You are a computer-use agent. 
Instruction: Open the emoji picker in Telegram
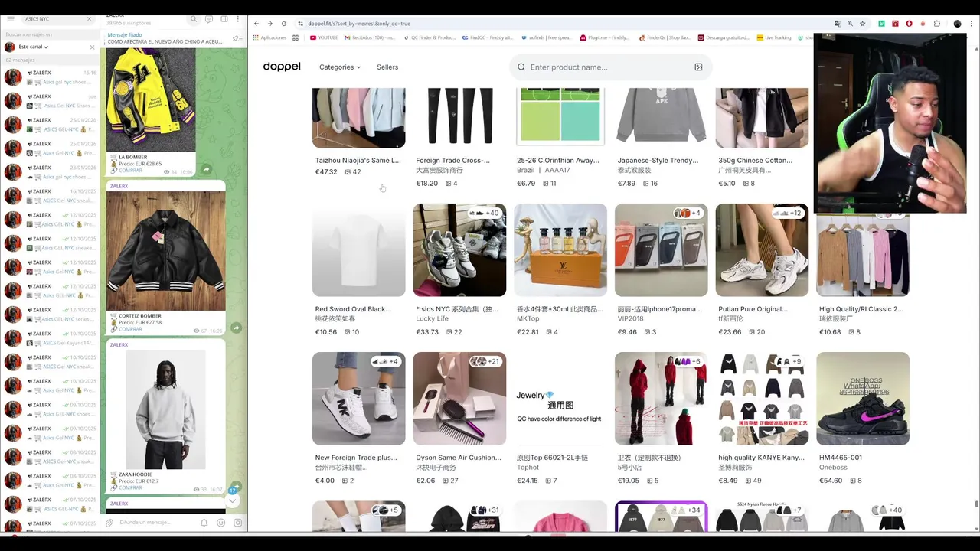(x=220, y=523)
